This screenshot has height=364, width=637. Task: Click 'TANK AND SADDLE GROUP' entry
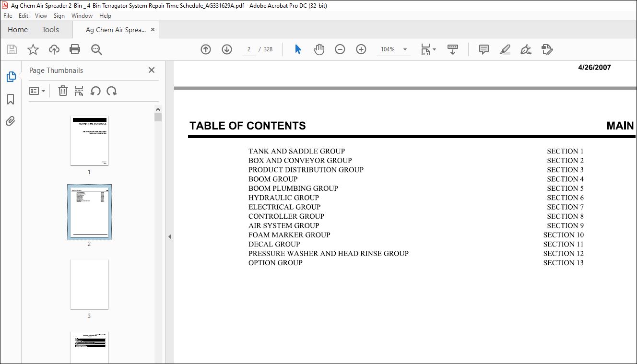click(x=296, y=151)
